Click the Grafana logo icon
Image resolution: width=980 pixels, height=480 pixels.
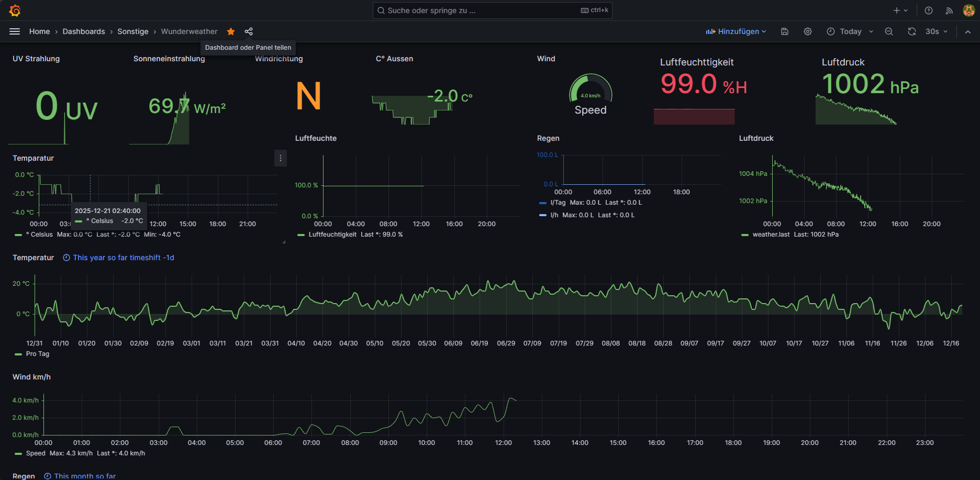pyautogui.click(x=15, y=10)
